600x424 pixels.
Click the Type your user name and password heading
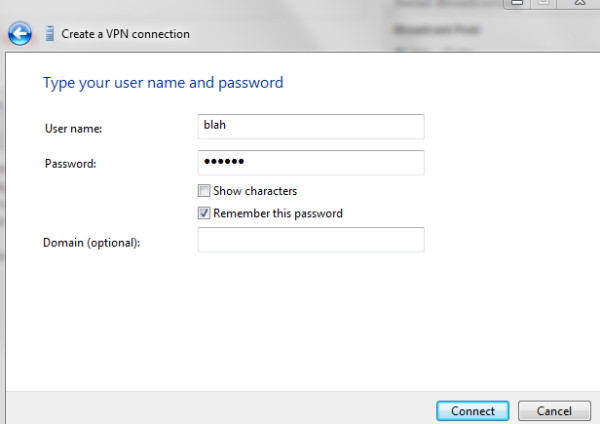[x=163, y=83]
